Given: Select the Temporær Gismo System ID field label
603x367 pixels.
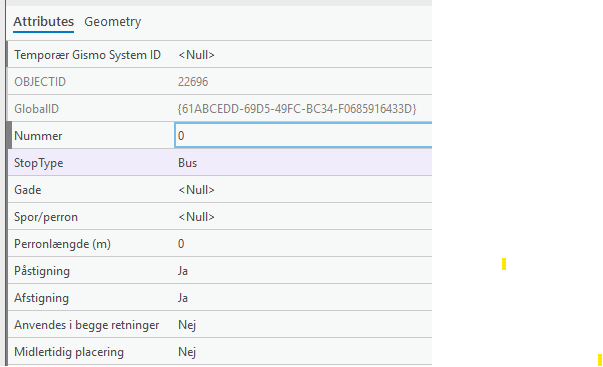Looking at the screenshot, I should coord(87,55).
